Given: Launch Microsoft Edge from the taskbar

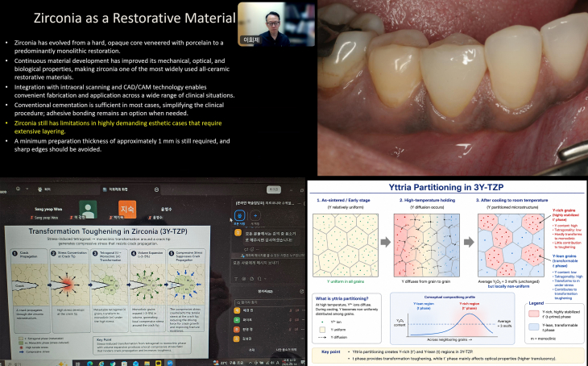Looking at the screenshot, I should 90,364.
